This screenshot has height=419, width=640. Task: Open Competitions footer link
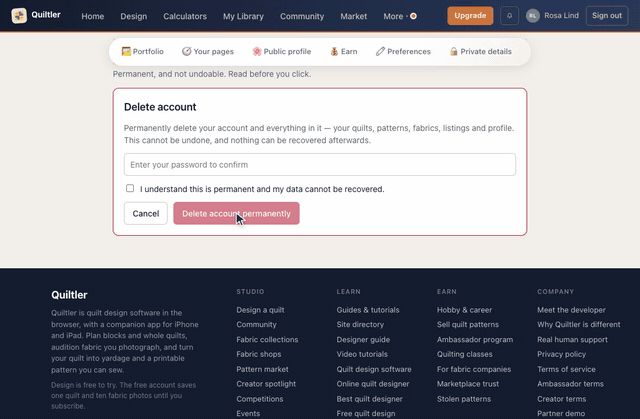pos(260,399)
